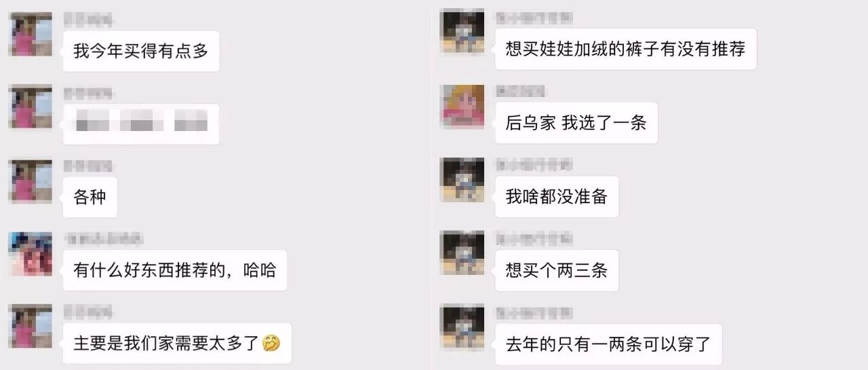Click blonde cartoon avatar beside "后乌家"
868x370 pixels.
(x=462, y=107)
